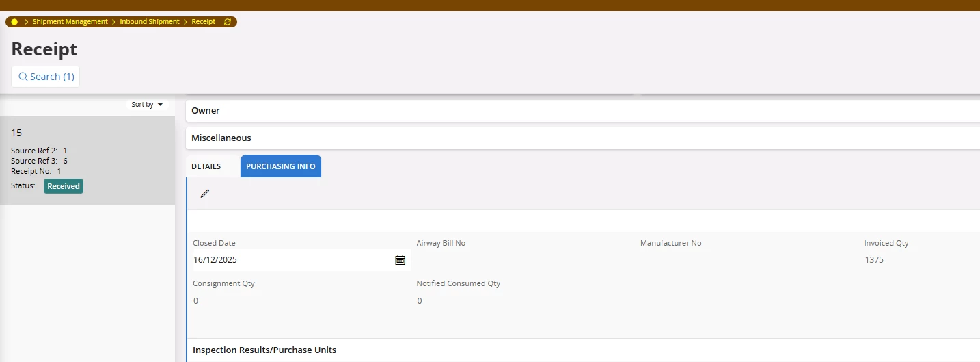Select the Purchasing Info tab
The height and width of the screenshot is (362, 980).
(x=281, y=166)
